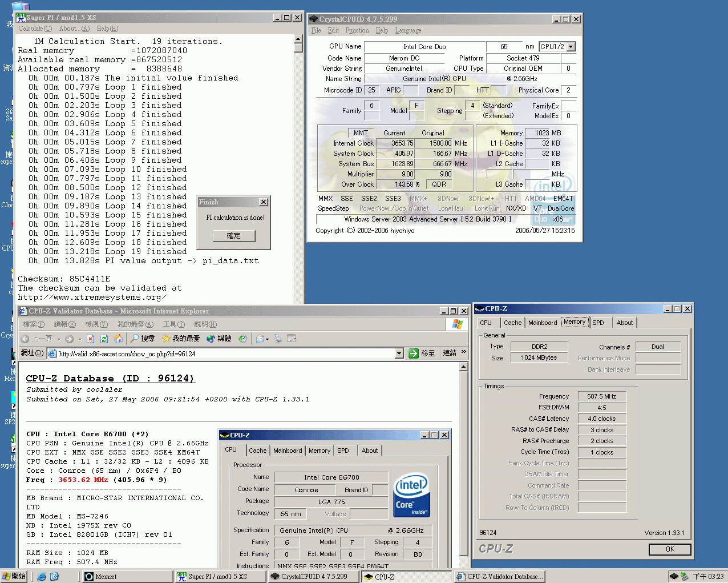Click OK in the CPU-Z Memory window
The width and height of the screenshot is (728, 583).
(x=670, y=549)
